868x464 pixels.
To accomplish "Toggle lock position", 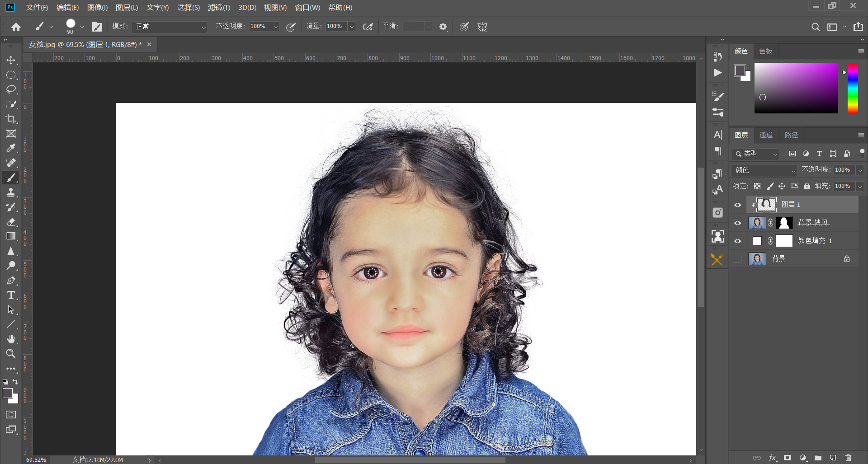I will coord(782,186).
